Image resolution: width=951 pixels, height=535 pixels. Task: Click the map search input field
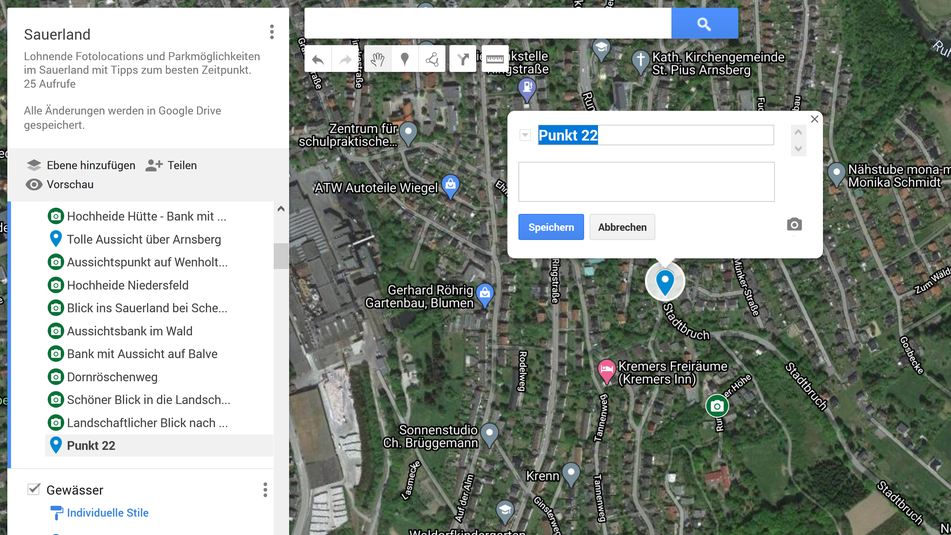pyautogui.click(x=488, y=24)
